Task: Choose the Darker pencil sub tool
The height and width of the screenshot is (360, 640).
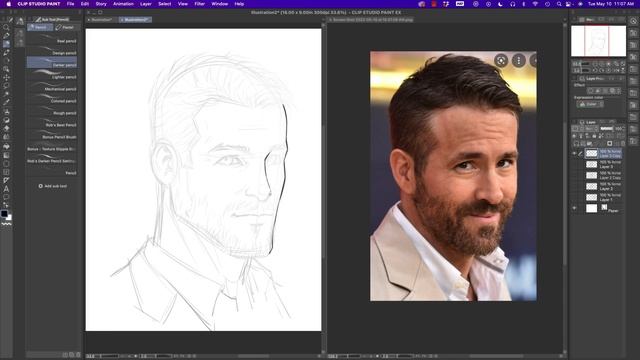Action: coord(52,63)
